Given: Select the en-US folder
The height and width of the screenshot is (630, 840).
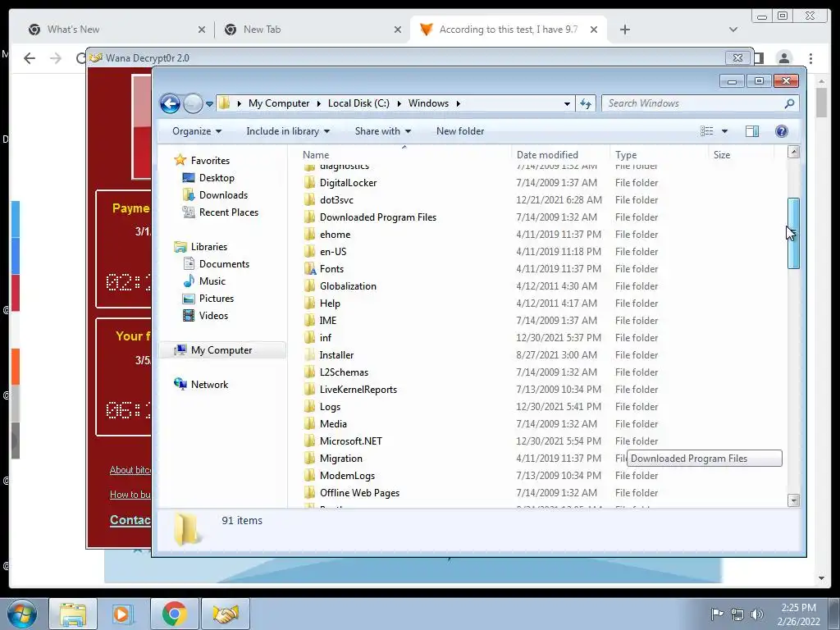Looking at the screenshot, I should (x=333, y=252).
